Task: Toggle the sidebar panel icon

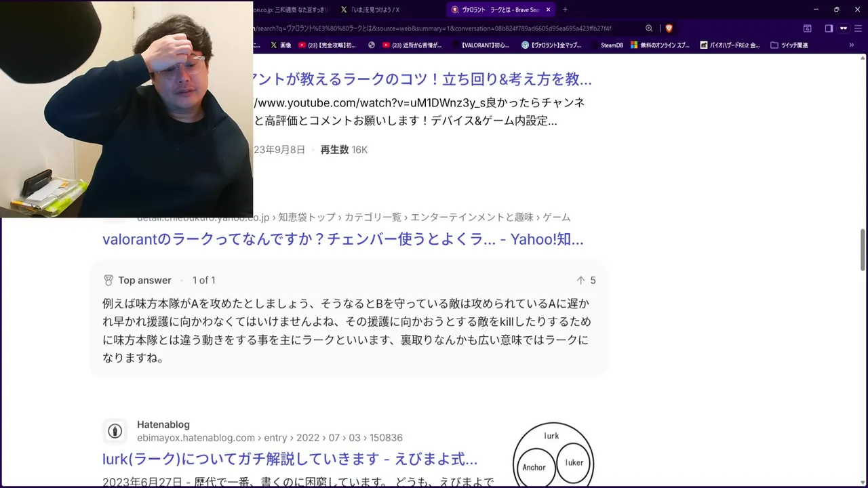Action: pyautogui.click(x=829, y=28)
